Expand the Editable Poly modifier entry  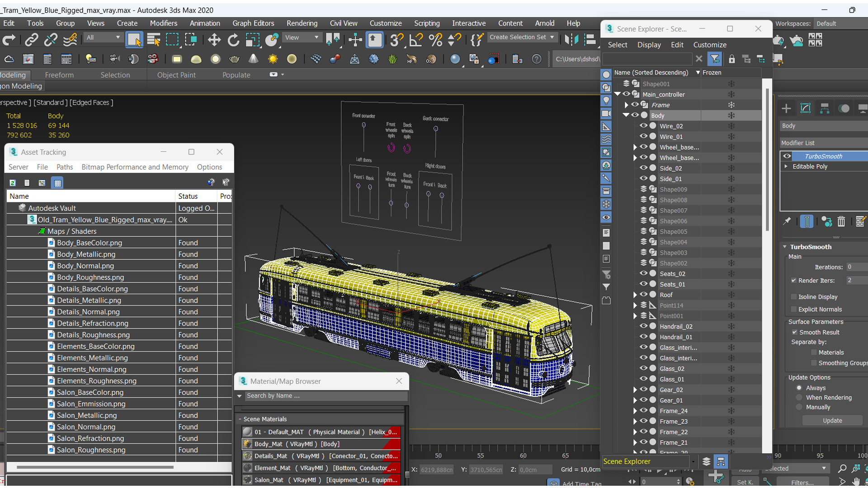pos(786,166)
